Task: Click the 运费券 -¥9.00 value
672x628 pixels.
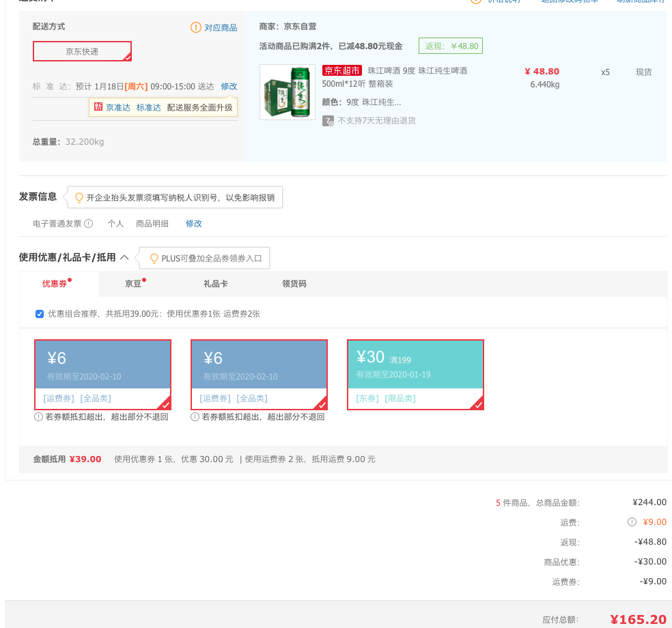Action: (x=653, y=582)
